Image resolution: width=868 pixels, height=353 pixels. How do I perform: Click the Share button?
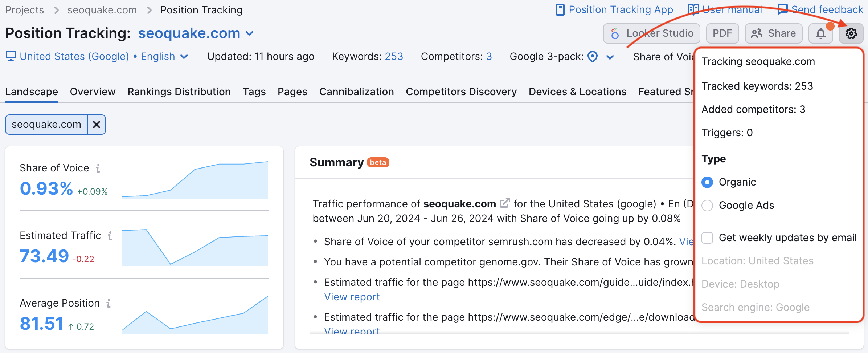click(x=774, y=33)
